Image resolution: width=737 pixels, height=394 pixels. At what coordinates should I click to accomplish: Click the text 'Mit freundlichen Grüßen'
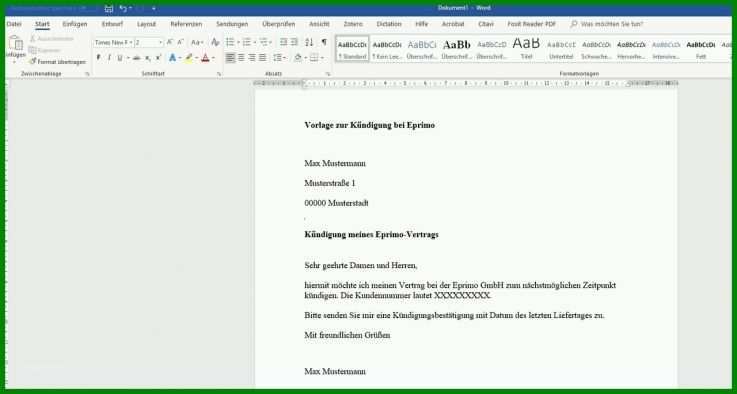(x=347, y=335)
